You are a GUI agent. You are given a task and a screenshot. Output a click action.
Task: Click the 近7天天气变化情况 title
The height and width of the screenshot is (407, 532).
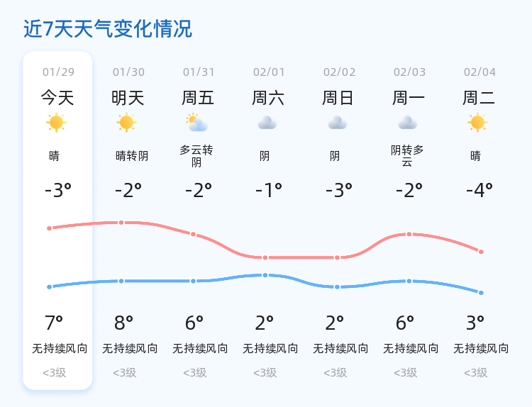point(108,29)
